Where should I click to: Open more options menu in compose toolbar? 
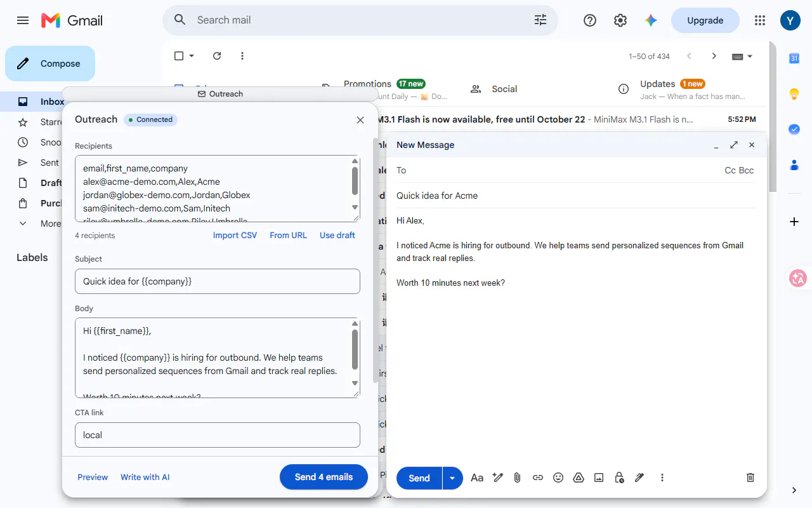tap(662, 478)
